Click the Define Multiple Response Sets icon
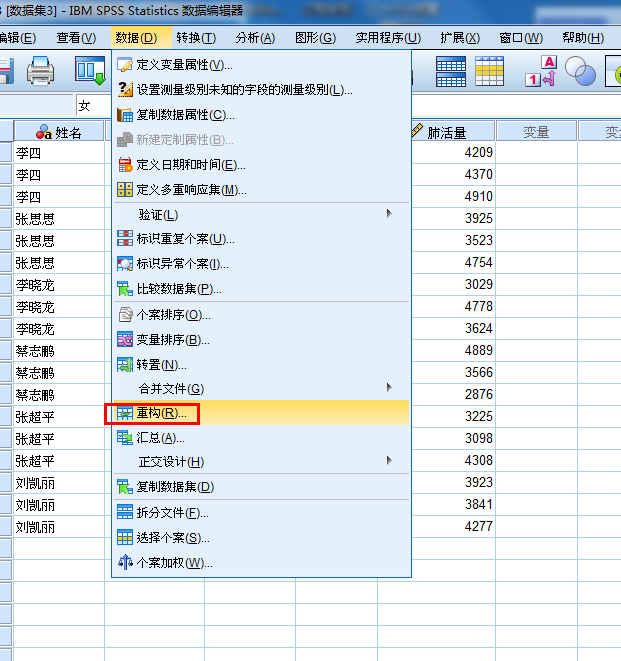 125,190
